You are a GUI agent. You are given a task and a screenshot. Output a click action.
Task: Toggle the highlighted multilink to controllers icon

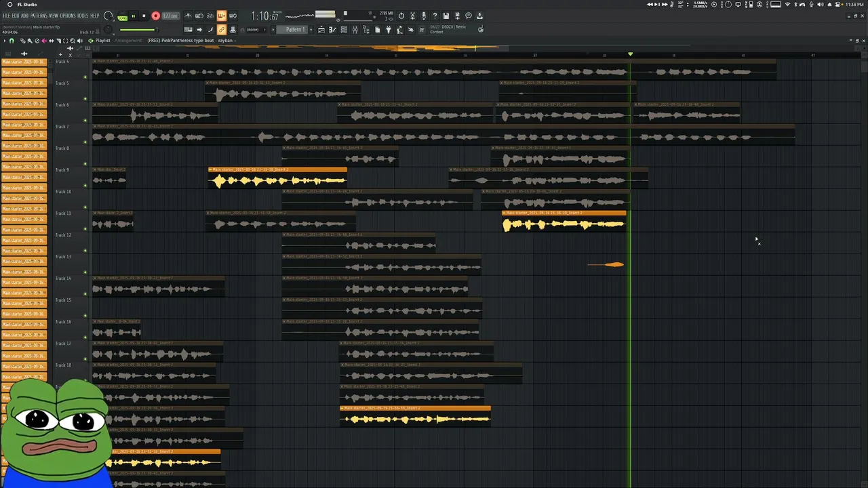(221, 30)
